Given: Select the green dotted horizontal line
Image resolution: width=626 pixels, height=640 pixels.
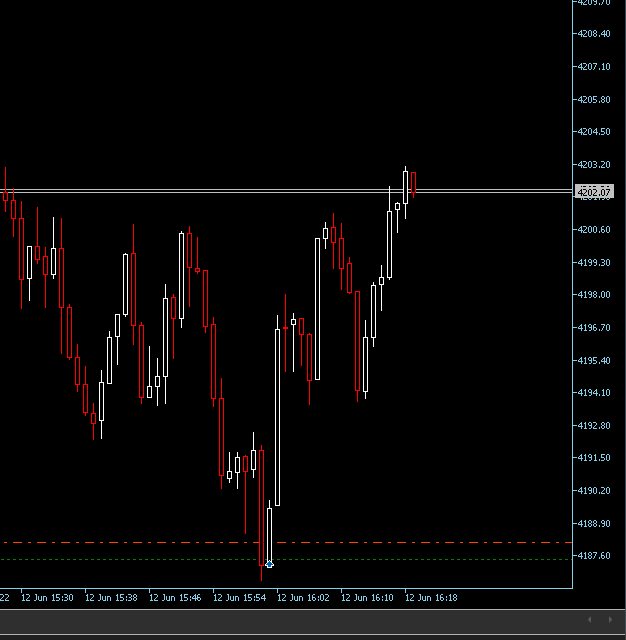Looking at the screenshot, I should [x=286, y=560].
